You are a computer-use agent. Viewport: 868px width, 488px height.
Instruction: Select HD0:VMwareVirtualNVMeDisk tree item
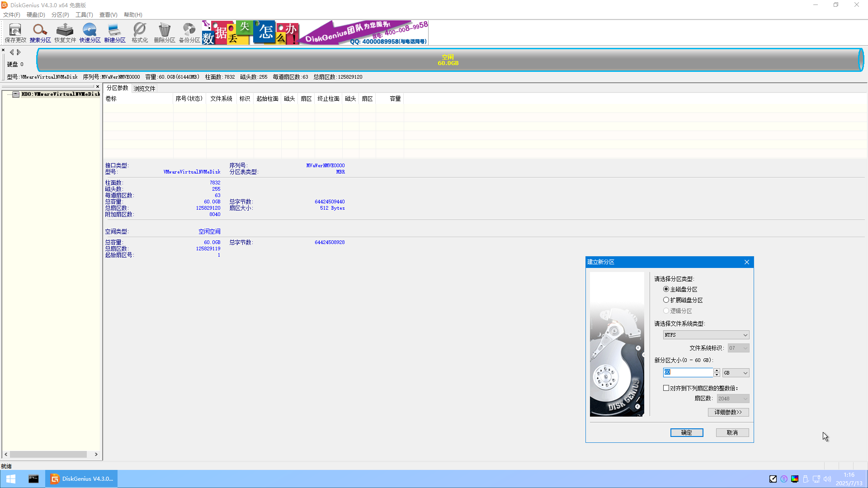(61, 94)
